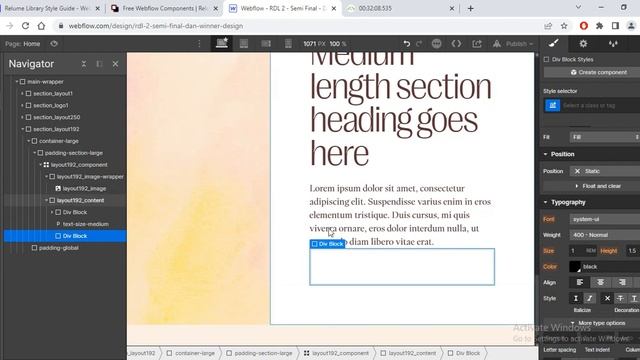Collapse the Typography section
Viewport: 640px width, 360px height.
point(546,202)
